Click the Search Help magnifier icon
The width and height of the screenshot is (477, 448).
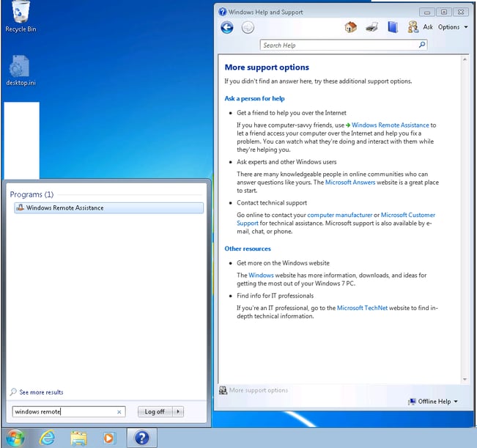pyautogui.click(x=422, y=45)
